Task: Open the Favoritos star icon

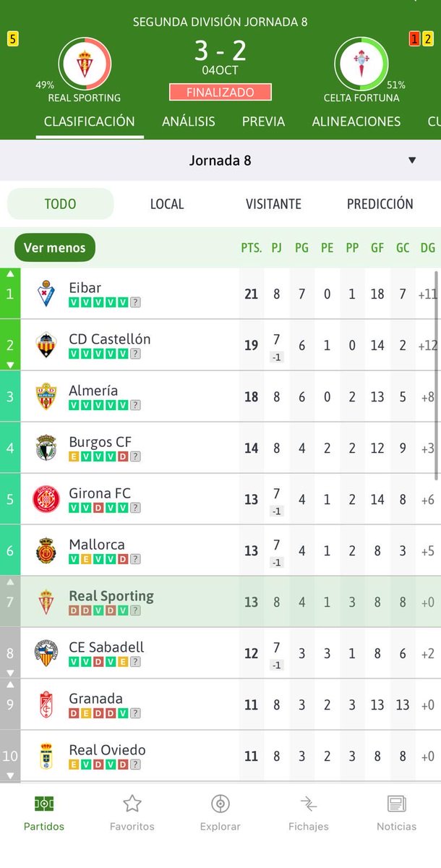Action: (132, 804)
